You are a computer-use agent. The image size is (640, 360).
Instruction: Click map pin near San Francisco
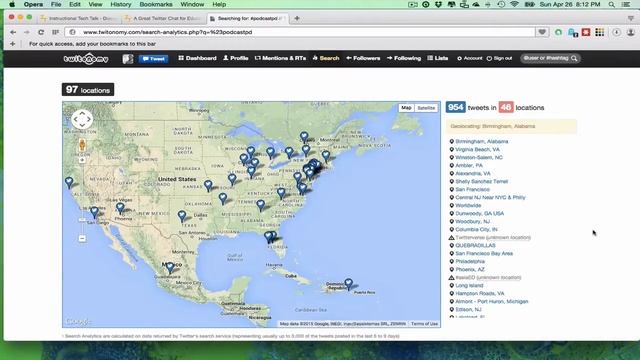pos(69,182)
